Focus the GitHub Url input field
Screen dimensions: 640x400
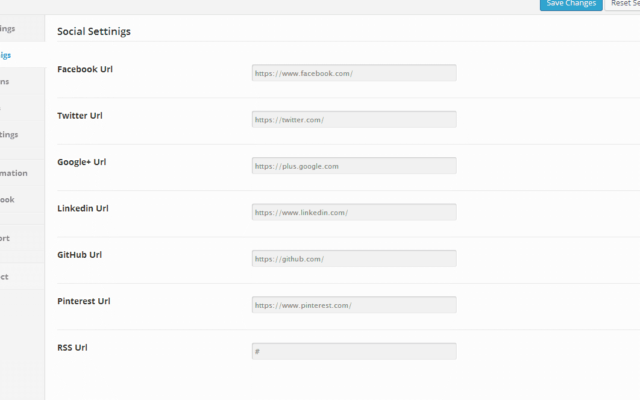[354, 258]
